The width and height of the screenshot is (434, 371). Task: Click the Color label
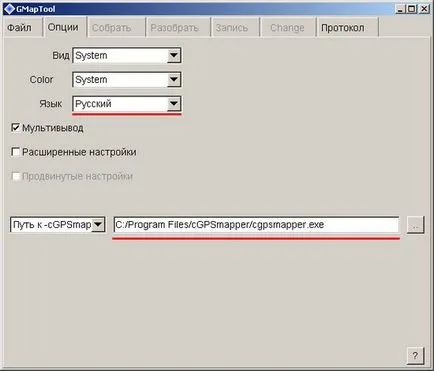click(41, 80)
